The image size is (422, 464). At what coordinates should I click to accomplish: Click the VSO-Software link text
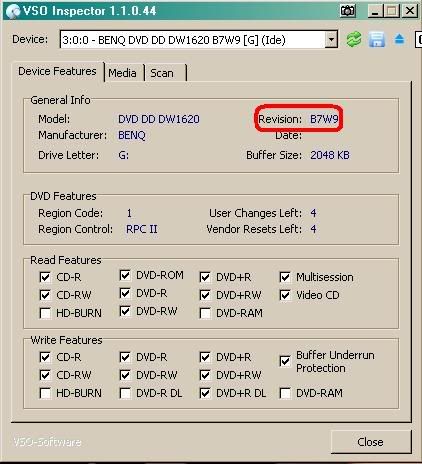tap(47, 442)
